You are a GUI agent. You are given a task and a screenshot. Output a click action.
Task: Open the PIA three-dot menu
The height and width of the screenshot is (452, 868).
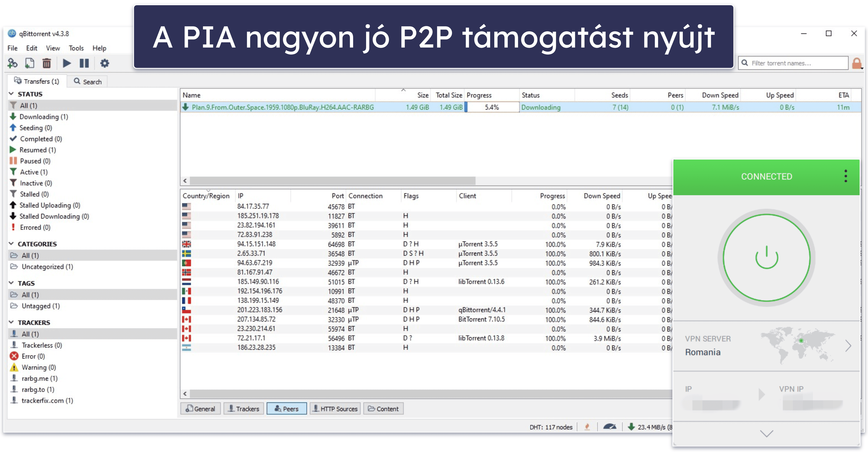845,176
